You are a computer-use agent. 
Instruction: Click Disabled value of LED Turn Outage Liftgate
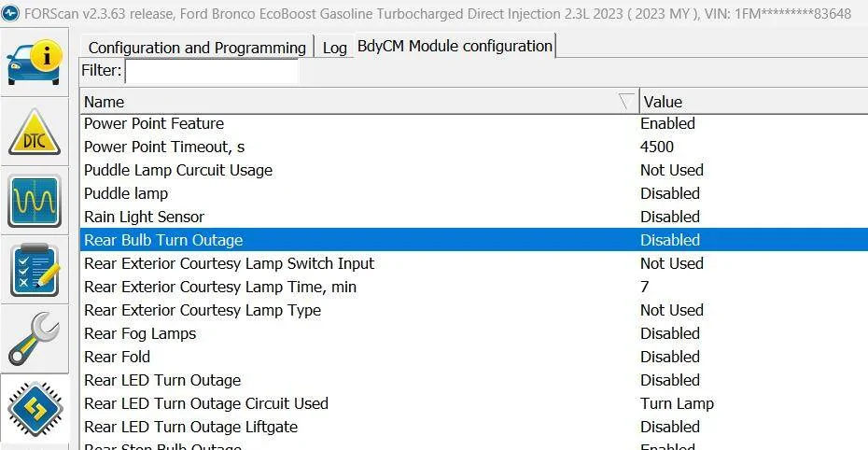coord(670,427)
